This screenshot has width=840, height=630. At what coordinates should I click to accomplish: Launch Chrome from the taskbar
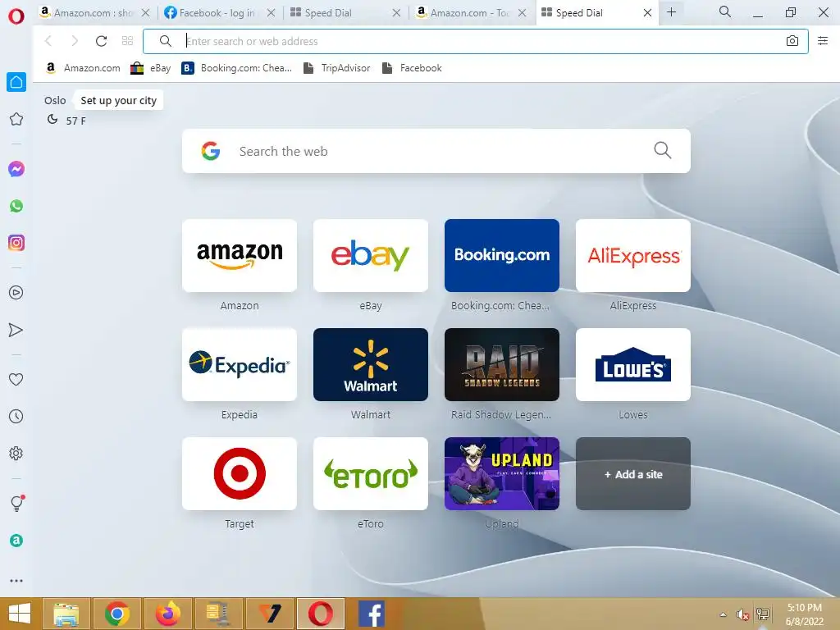click(116, 614)
